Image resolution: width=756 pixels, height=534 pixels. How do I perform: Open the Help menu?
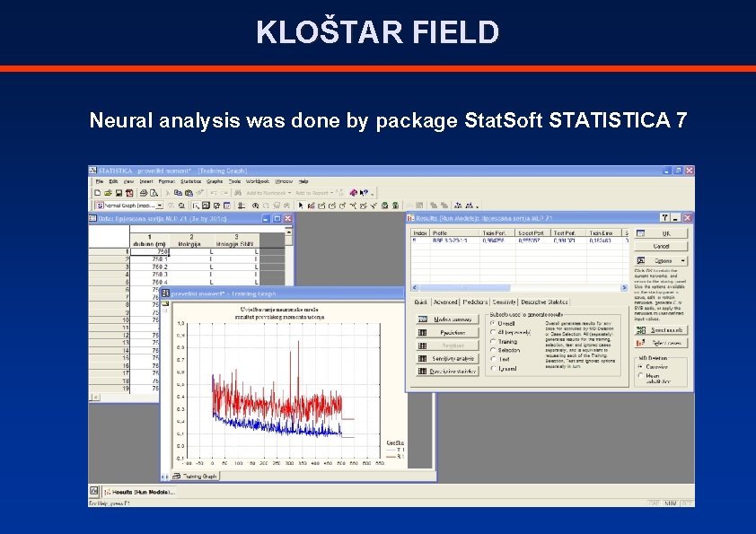tap(303, 181)
